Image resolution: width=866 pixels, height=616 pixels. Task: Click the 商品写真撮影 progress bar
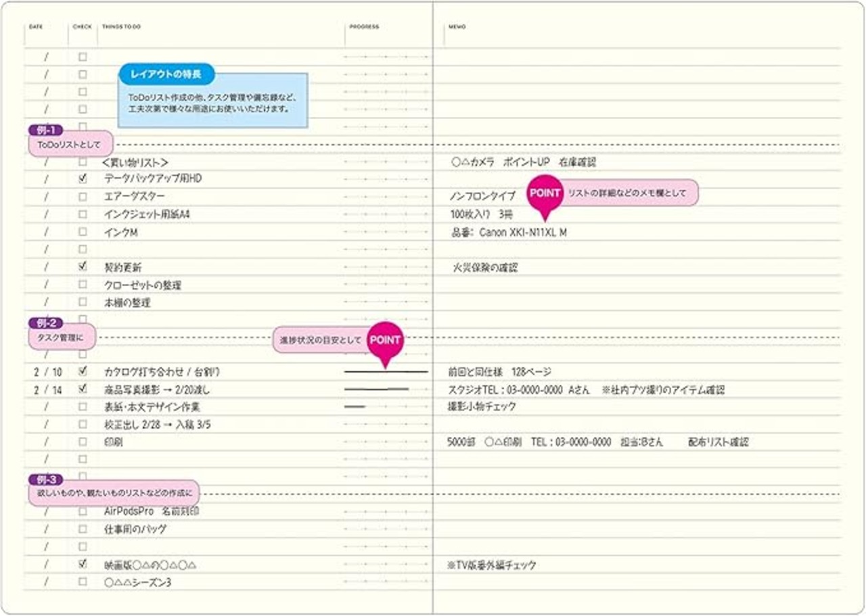[377, 389]
